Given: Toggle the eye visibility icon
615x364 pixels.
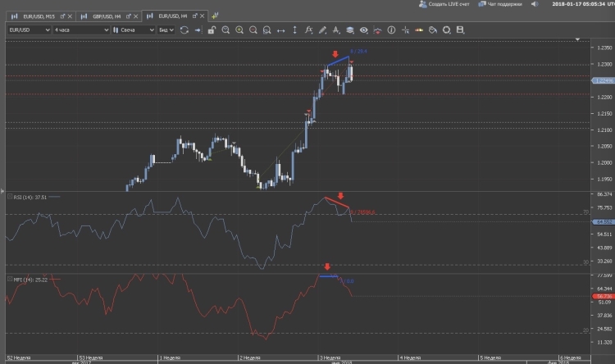Looking at the screenshot, I should [364, 30].
